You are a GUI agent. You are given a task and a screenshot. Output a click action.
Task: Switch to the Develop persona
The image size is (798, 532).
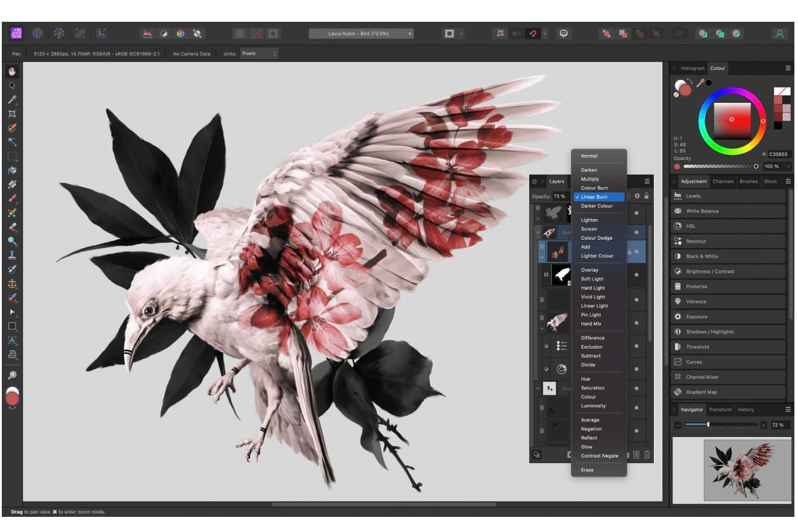(59, 34)
